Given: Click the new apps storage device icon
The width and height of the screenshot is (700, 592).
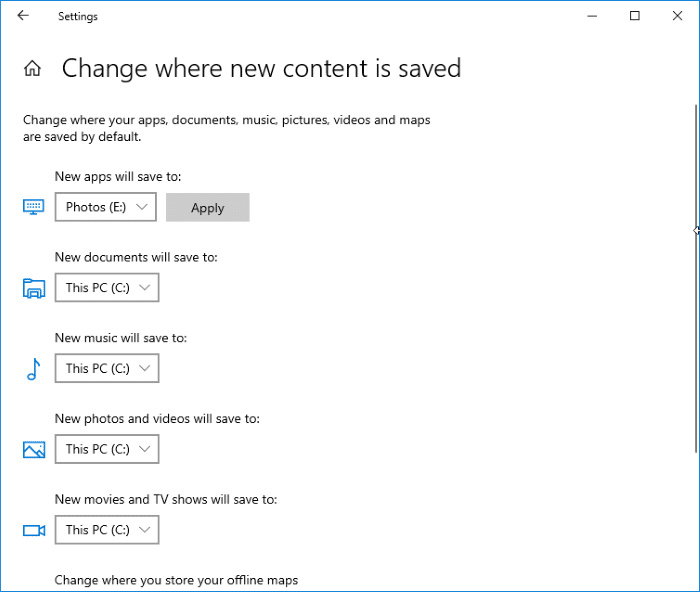Looking at the screenshot, I should point(34,207).
